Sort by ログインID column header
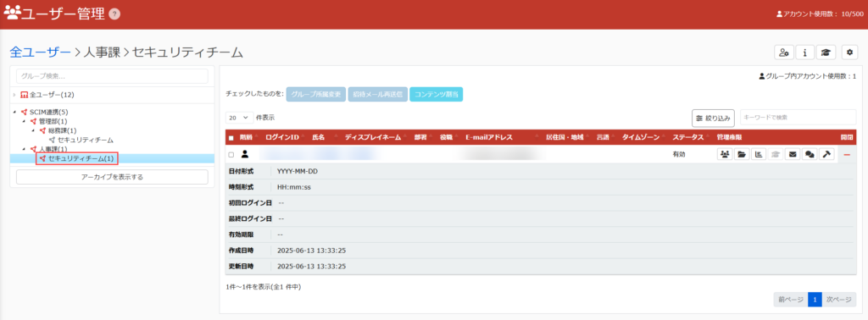 coord(282,138)
